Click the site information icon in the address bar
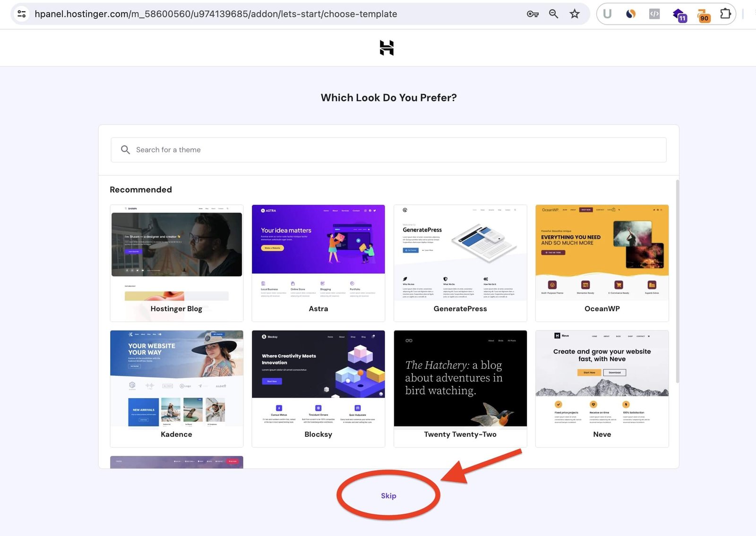 tap(22, 14)
